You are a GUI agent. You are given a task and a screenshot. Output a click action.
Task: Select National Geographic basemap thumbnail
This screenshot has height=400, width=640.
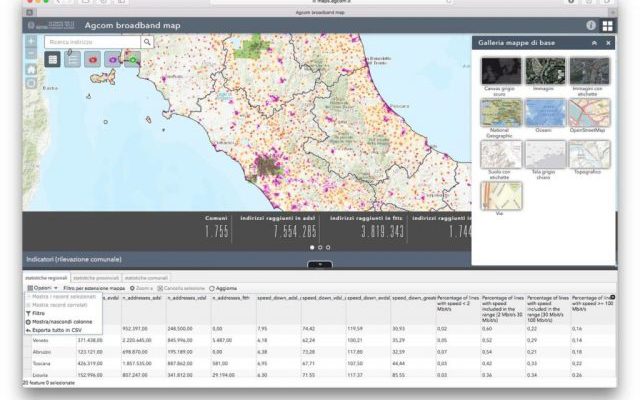(x=500, y=112)
